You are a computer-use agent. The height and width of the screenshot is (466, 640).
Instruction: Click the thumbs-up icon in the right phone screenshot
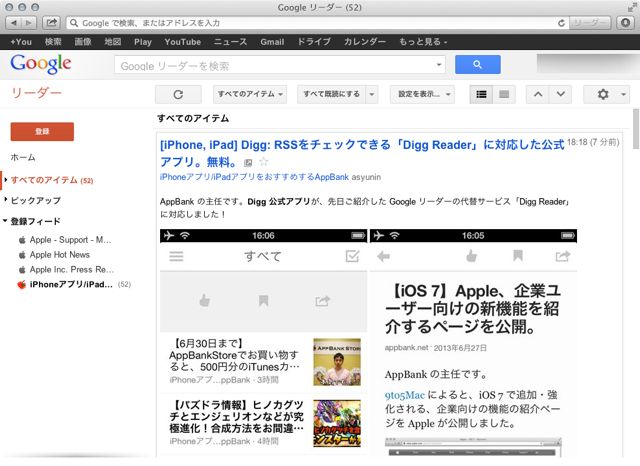coord(471,256)
